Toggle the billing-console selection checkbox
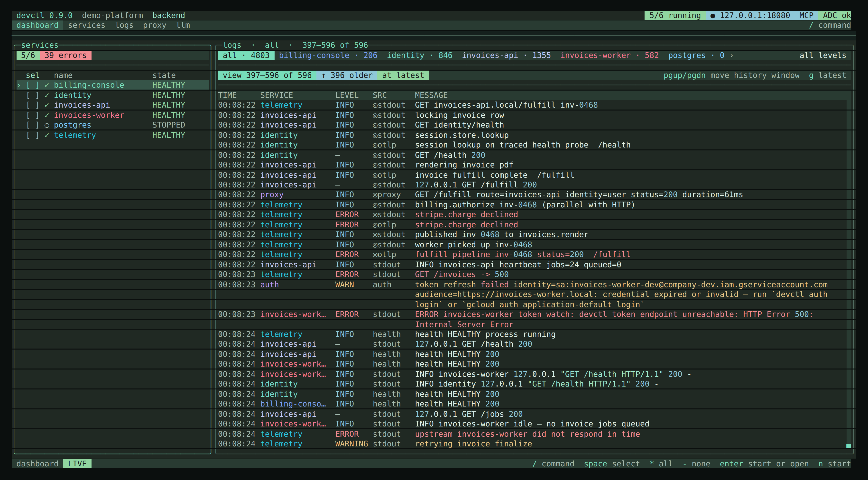This screenshot has height=480, width=868. coord(33,85)
